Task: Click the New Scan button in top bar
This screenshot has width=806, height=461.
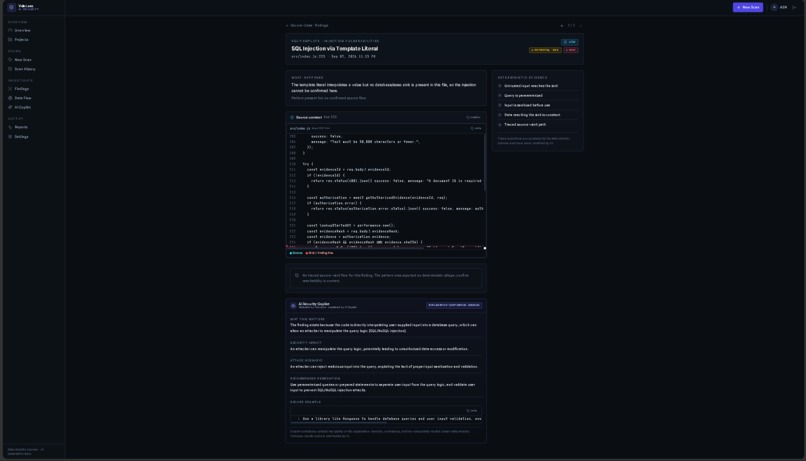Action: (747, 7)
